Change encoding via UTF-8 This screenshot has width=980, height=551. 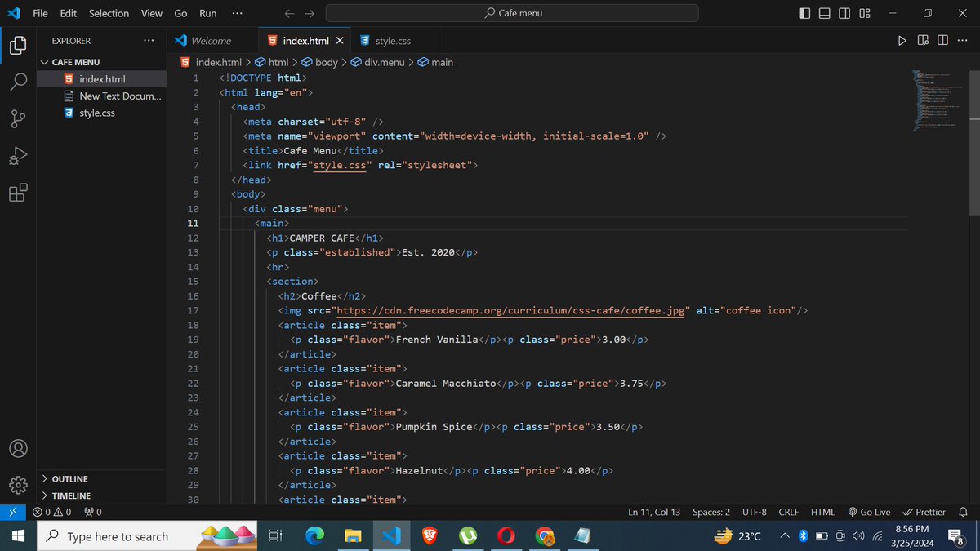(x=755, y=512)
